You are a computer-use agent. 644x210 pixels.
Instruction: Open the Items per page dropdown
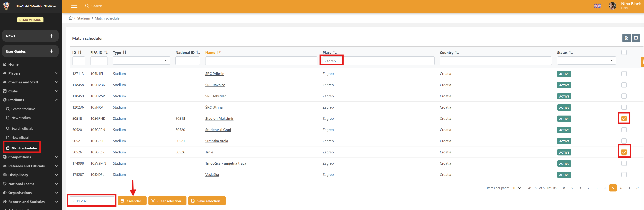(x=516, y=188)
